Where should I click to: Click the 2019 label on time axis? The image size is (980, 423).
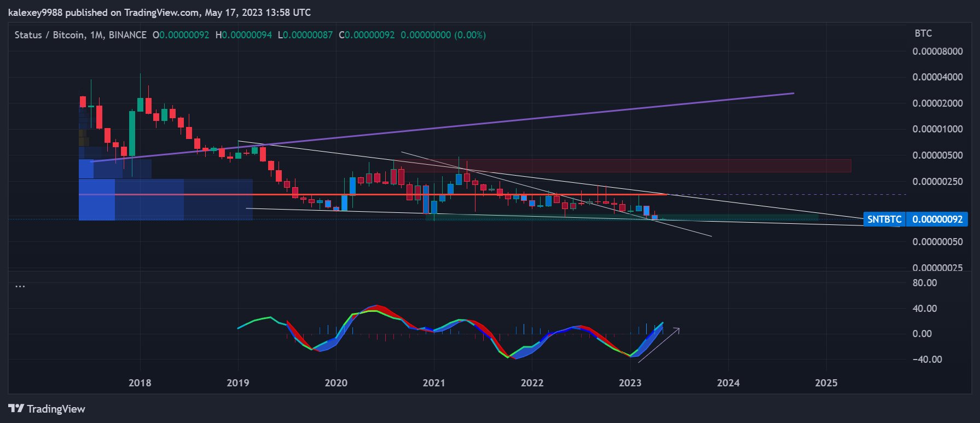(237, 383)
